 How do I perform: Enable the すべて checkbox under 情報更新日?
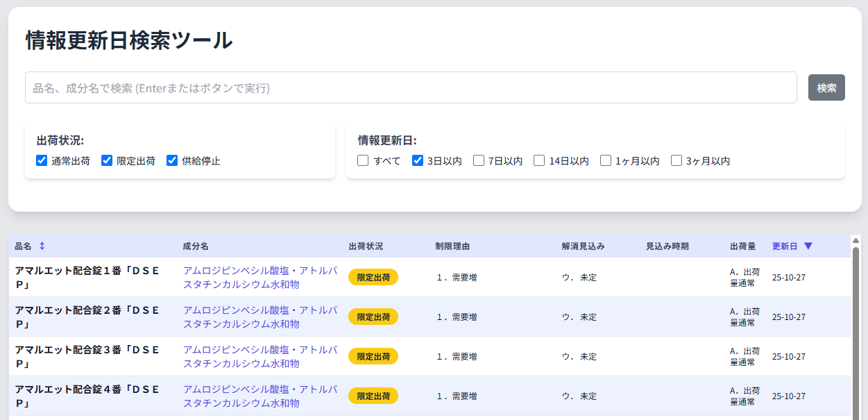pyautogui.click(x=362, y=160)
